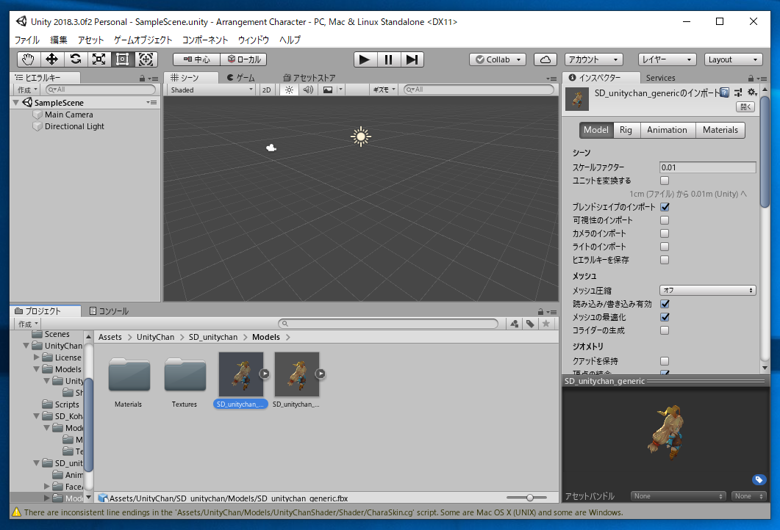780x530 pixels.
Task: Open the Layout dropdown
Action: (x=733, y=60)
